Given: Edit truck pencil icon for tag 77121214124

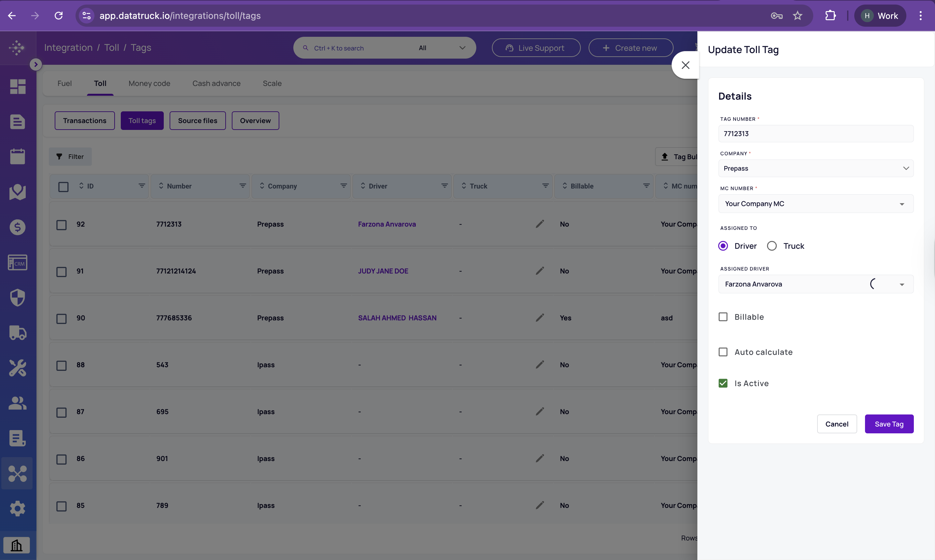Looking at the screenshot, I should (x=540, y=271).
